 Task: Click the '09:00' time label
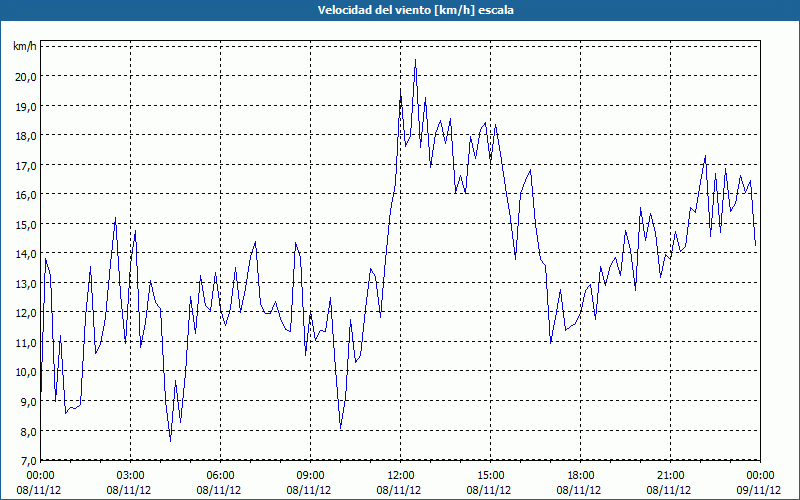(310, 476)
